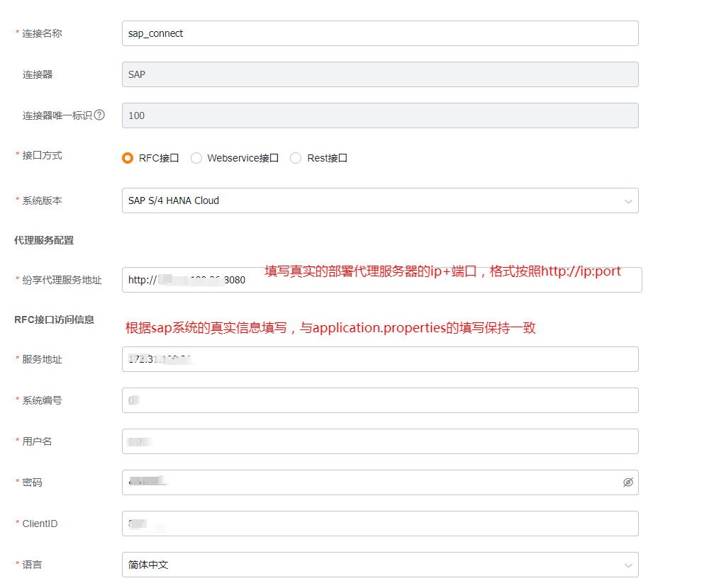Click the 语言 label
Viewport: 709px width, 588px height.
32,565
